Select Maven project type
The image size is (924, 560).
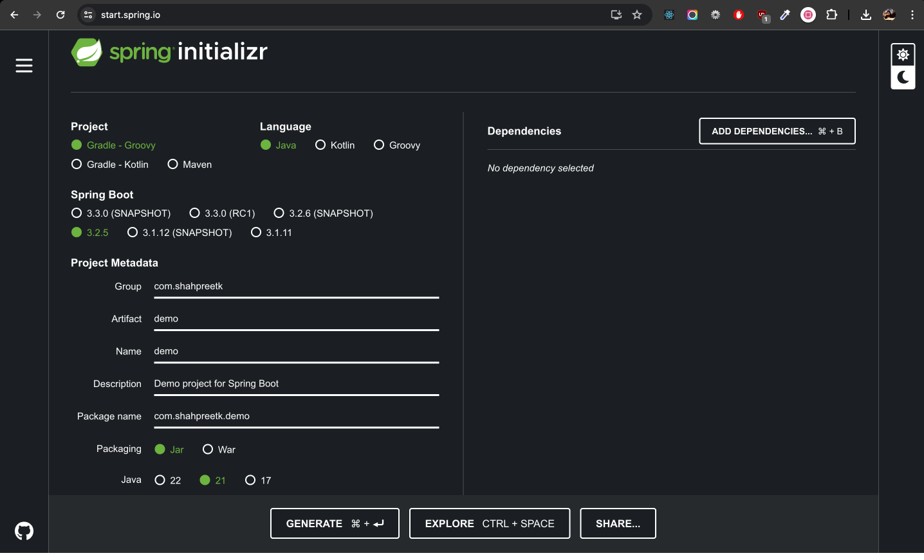pyautogui.click(x=189, y=165)
